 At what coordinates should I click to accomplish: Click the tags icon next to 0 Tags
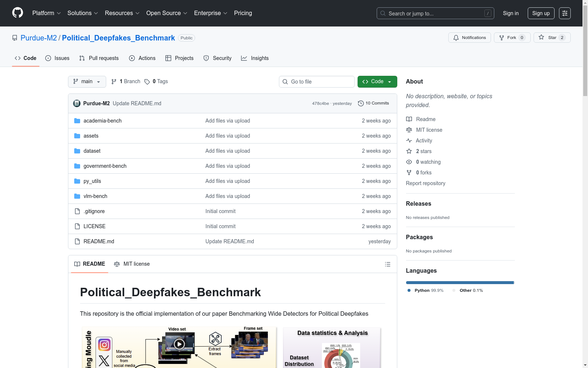[x=147, y=82]
